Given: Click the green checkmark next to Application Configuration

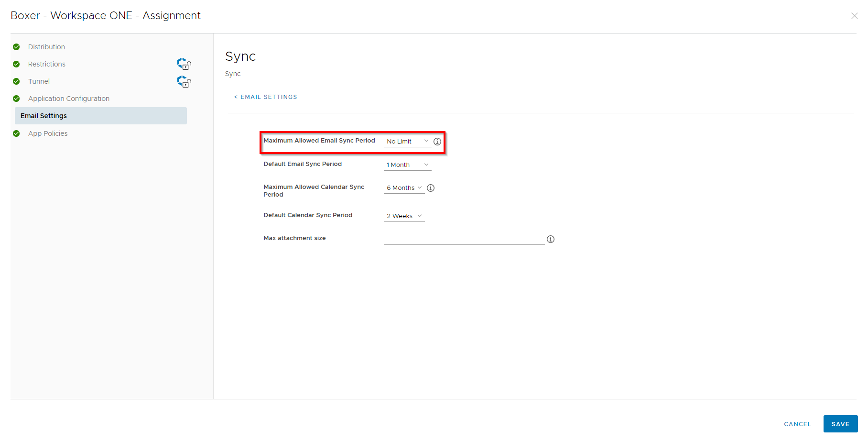Looking at the screenshot, I should click(x=16, y=99).
